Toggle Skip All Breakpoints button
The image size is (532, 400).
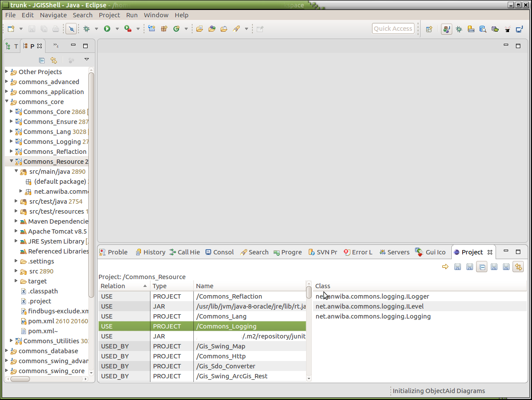(71, 29)
